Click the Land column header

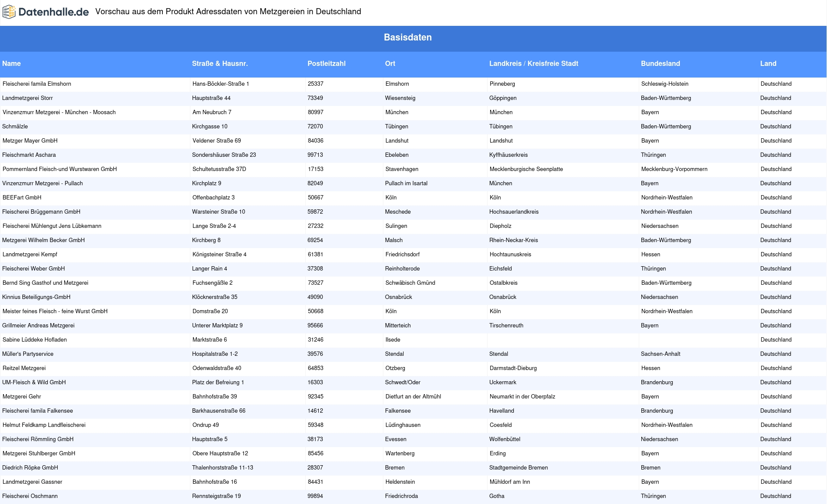click(768, 63)
